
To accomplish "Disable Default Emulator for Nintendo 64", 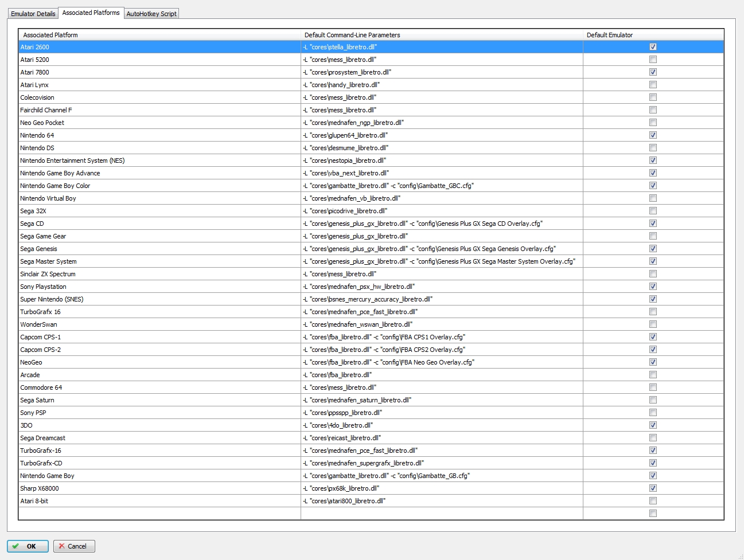I will pyautogui.click(x=653, y=135).
